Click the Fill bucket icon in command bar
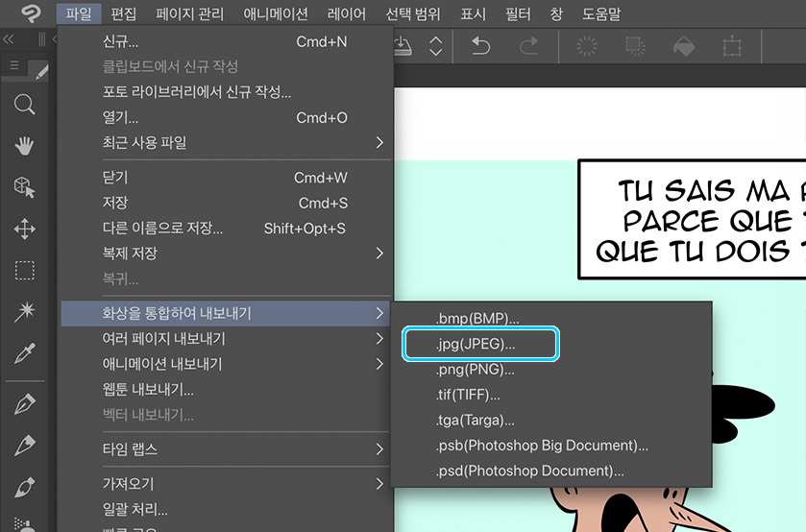Viewport: 806px width, 532px height. (682, 46)
